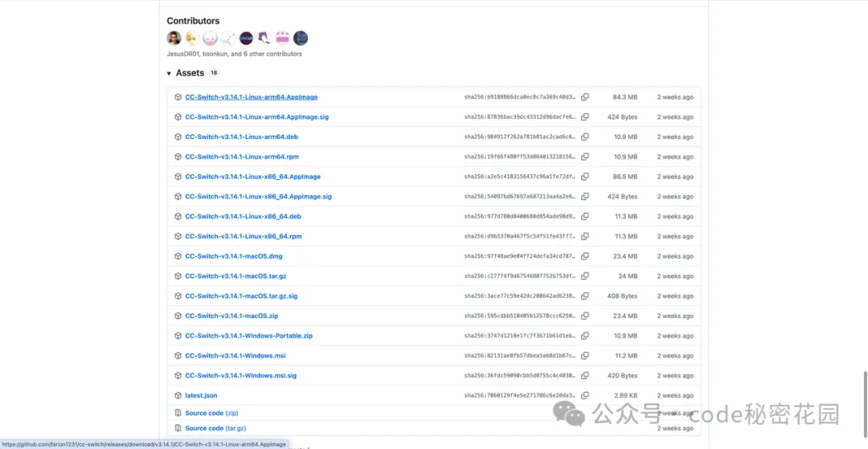This screenshot has width=868, height=449.
Task: Copy sha256 of Linux-x86_64.deb
Action: click(584, 216)
